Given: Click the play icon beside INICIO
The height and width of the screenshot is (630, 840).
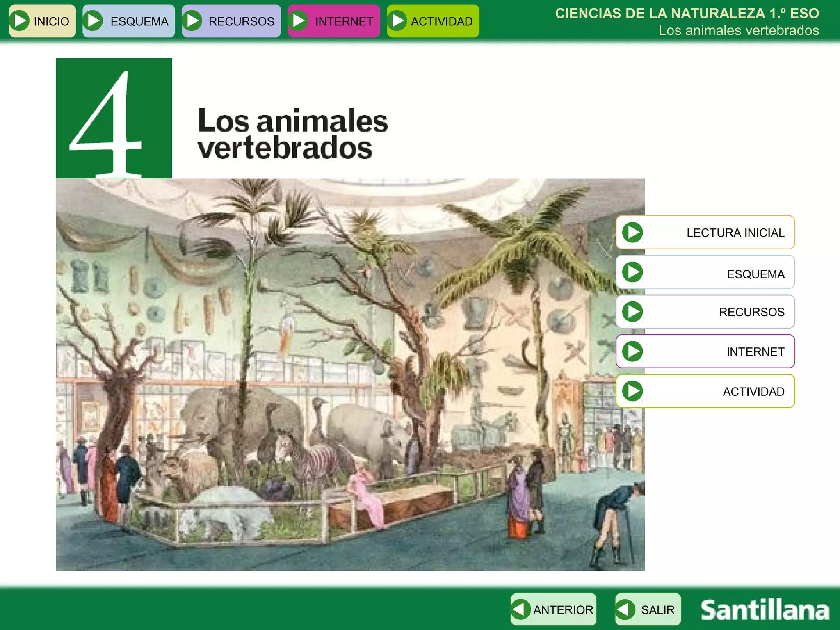Looking at the screenshot, I should [x=20, y=21].
